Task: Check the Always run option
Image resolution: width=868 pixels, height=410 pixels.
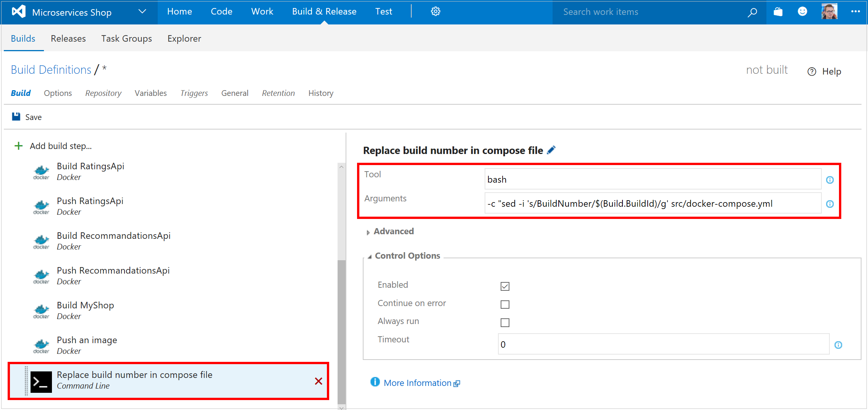Action: tap(505, 322)
